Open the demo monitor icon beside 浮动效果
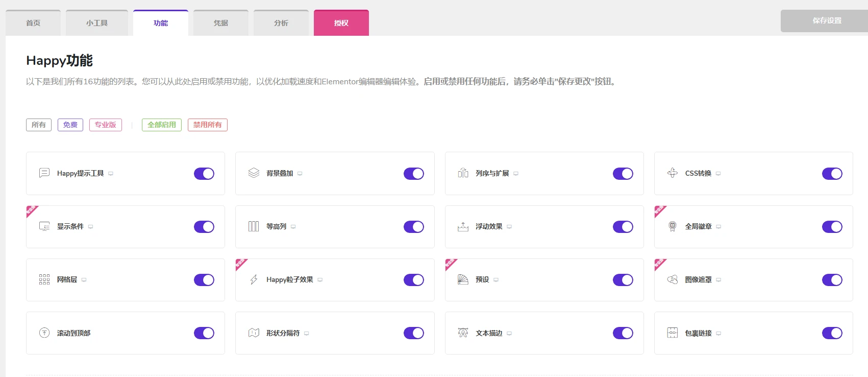 pos(509,227)
